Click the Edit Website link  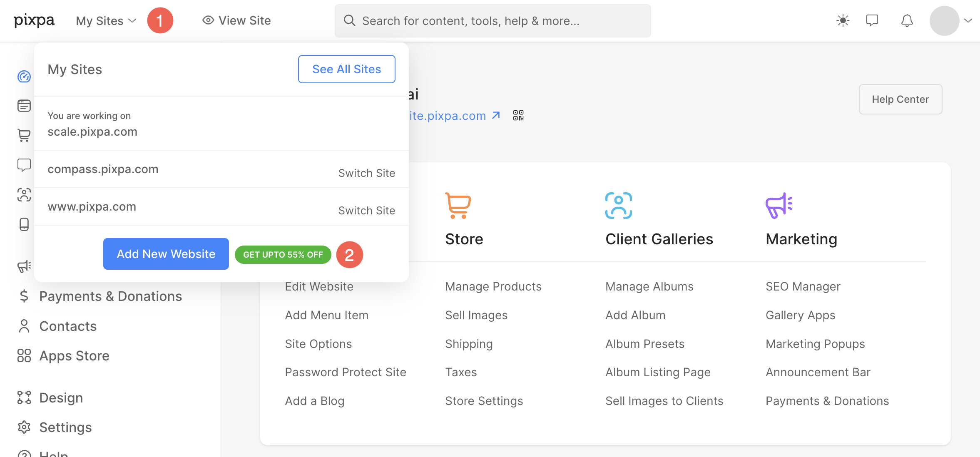319,286
